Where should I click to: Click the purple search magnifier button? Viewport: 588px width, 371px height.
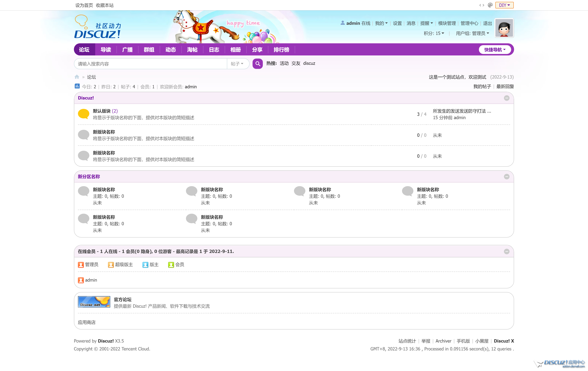pos(257,64)
